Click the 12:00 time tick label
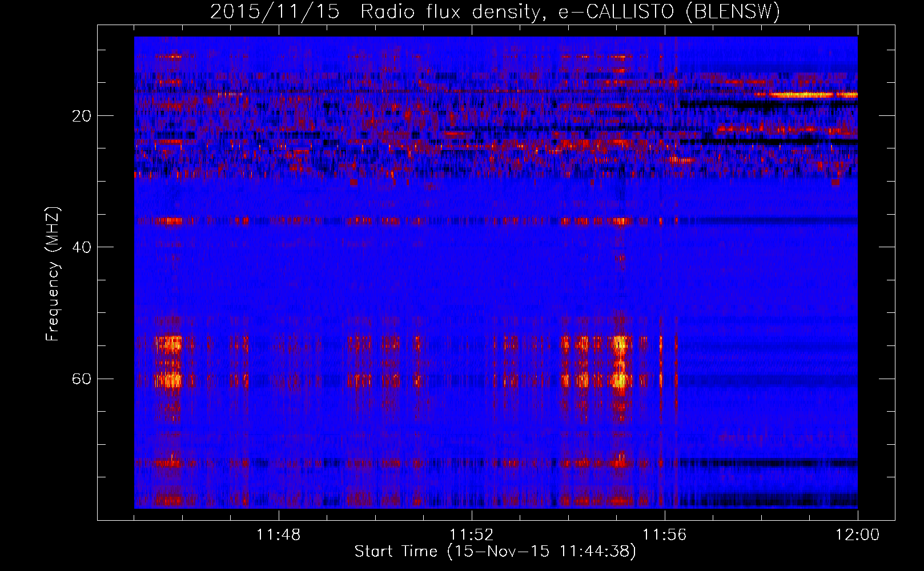This screenshot has height=571, width=924. pyautogui.click(x=857, y=535)
